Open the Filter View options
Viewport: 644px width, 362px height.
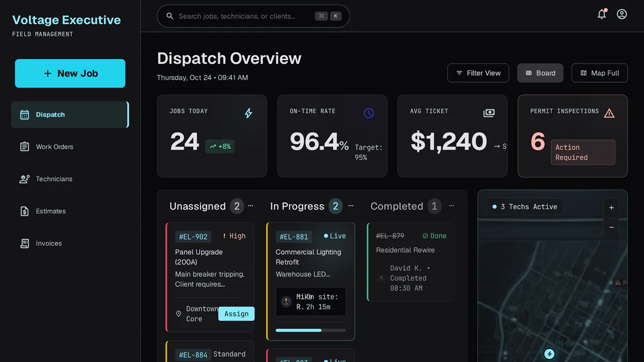[478, 73]
